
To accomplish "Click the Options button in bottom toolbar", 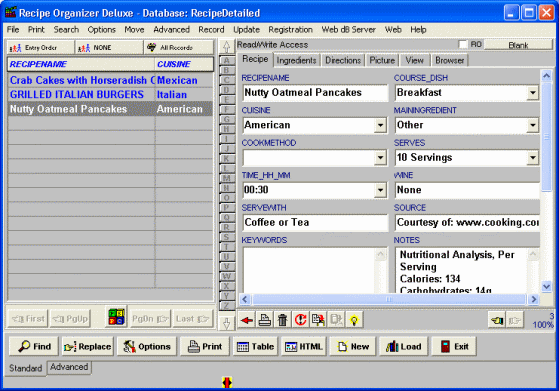I will 147,346.
